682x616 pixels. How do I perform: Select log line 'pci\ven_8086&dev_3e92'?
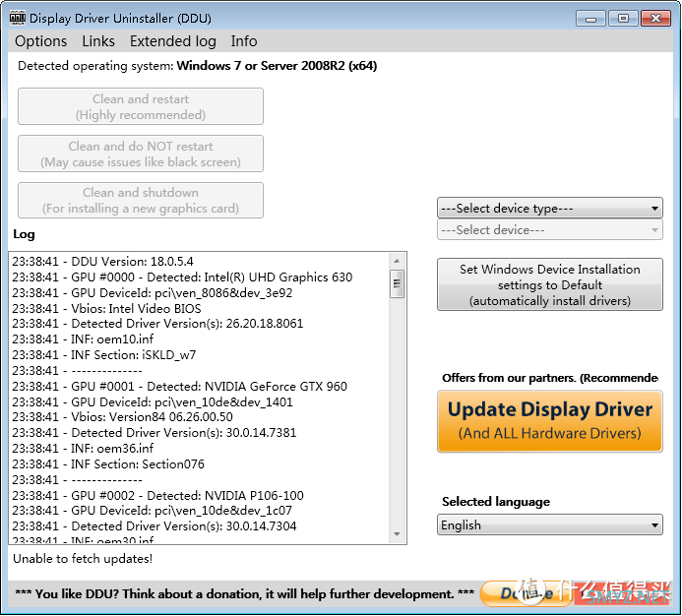point(153,293)
